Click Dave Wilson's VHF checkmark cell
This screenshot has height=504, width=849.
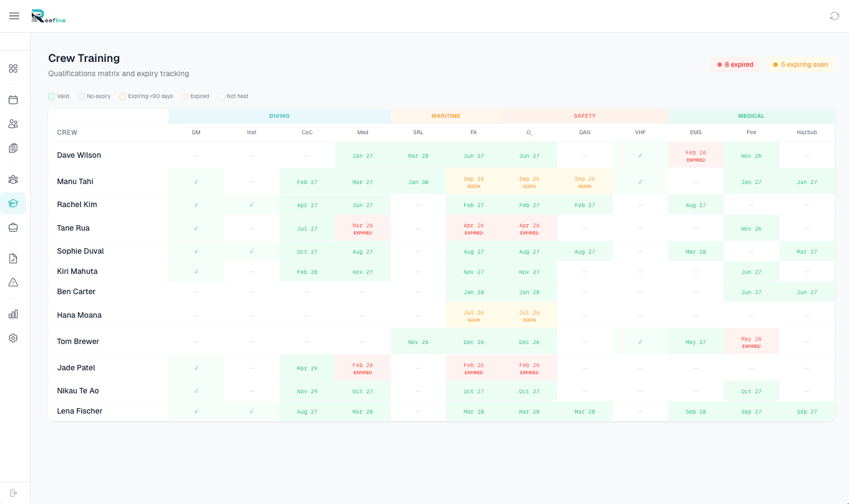click(640, 156)
